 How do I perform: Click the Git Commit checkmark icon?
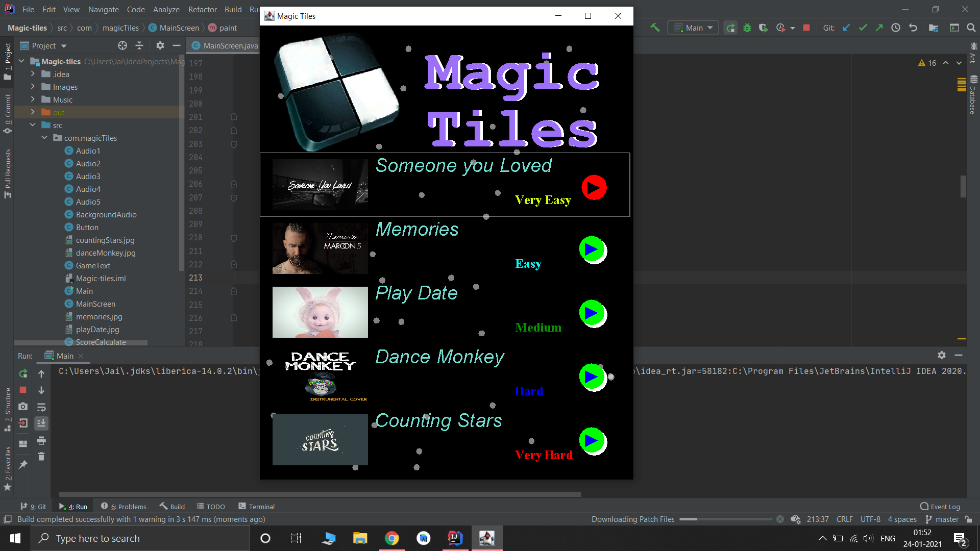point(863,28)
